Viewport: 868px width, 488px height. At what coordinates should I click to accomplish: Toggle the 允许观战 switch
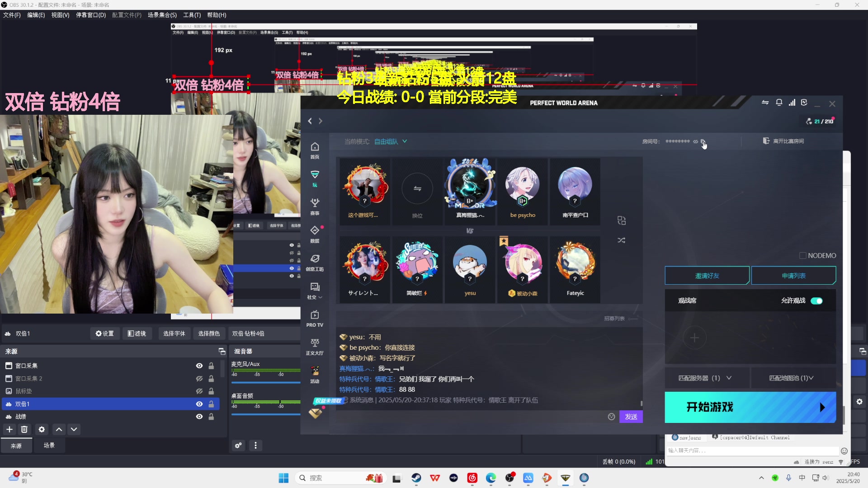pyautogui.click(x=816, y=301)
